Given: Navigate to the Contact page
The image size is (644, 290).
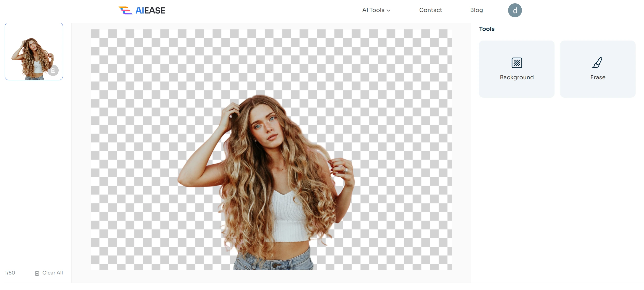Looking at the screenshot, I should [x=430, y=10].
